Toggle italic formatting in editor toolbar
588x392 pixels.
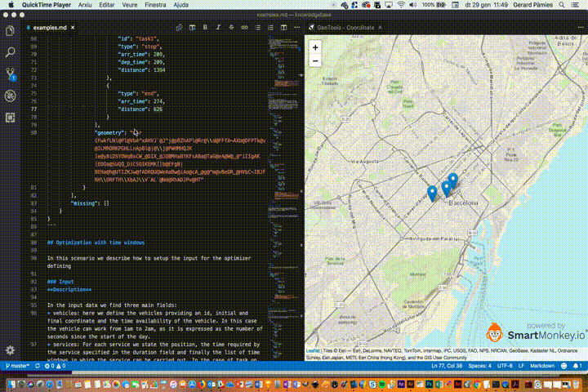(x=218, y=28)
